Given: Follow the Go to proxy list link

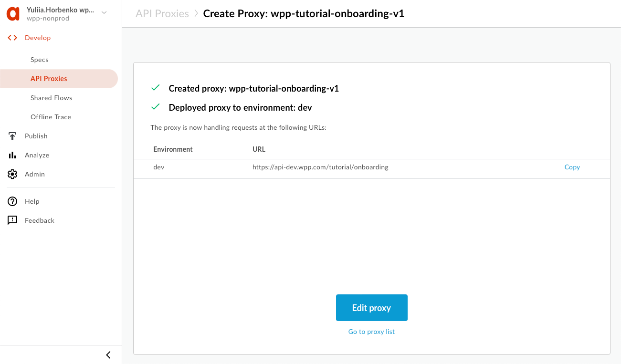Looking at the screenshot, I should (x=371, y=332).
